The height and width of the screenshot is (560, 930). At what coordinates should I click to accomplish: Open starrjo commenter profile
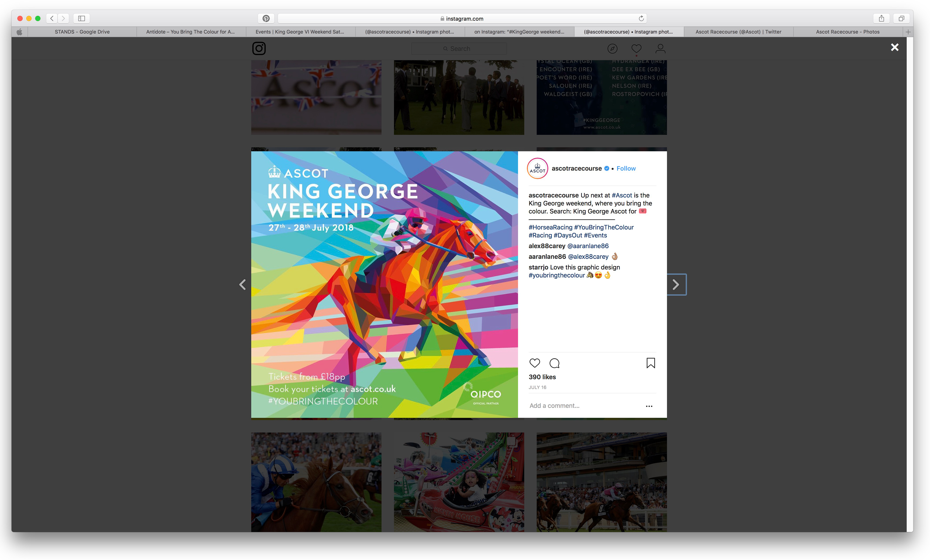pos(538,267)
